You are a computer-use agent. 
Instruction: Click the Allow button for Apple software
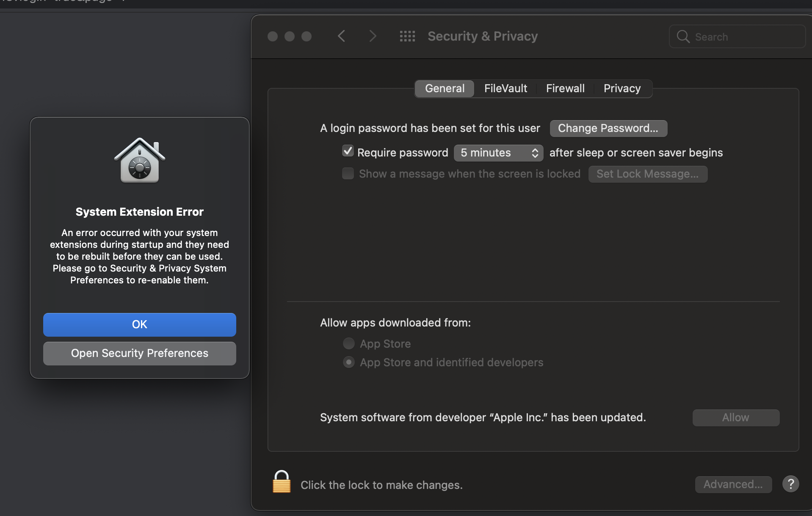click(736, 417)
